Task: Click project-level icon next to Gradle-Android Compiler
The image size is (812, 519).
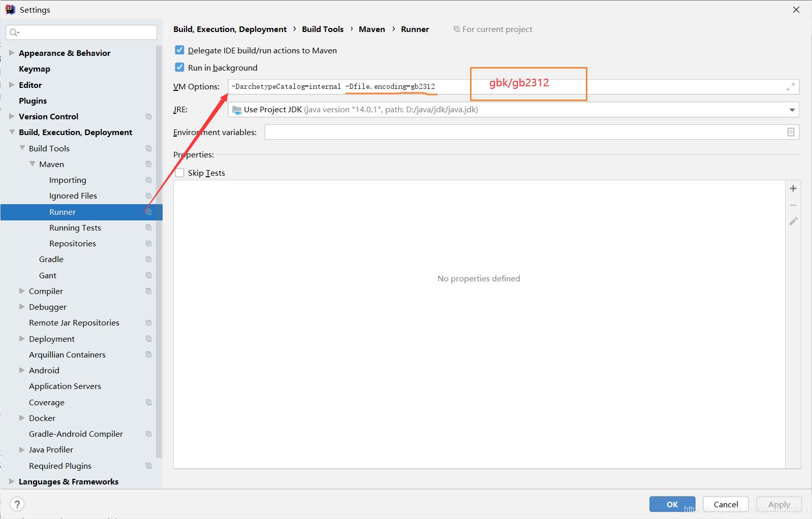Action: click(148, 434)
